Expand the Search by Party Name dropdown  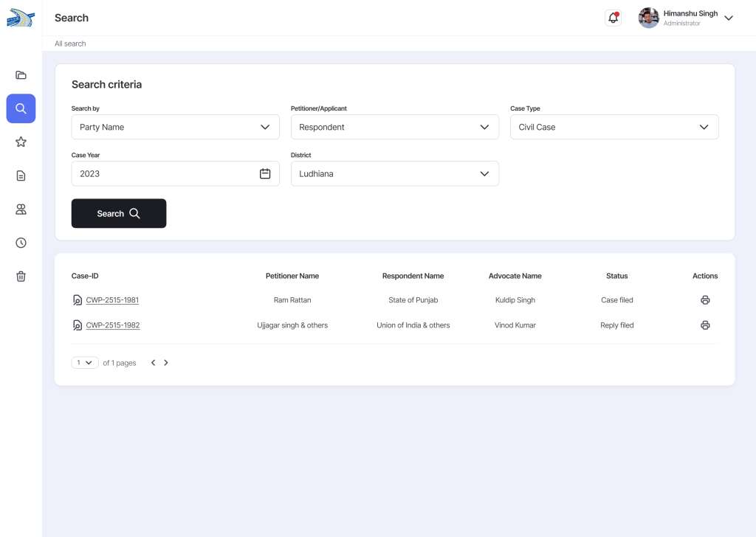click(x=175, y=127)
